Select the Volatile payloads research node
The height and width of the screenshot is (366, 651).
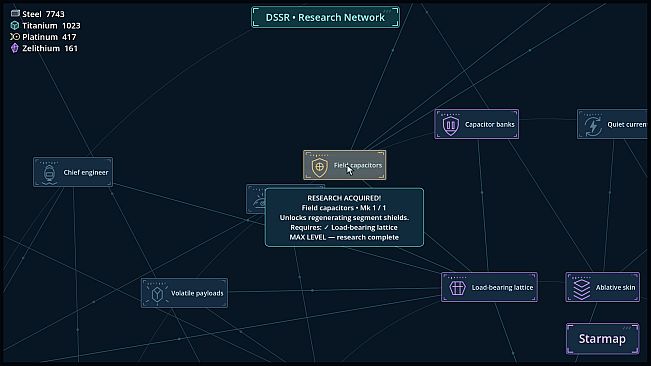pos(184,293)
